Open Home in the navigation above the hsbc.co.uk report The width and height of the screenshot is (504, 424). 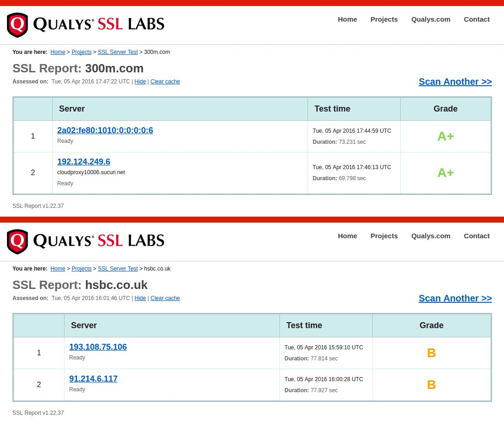347,236
